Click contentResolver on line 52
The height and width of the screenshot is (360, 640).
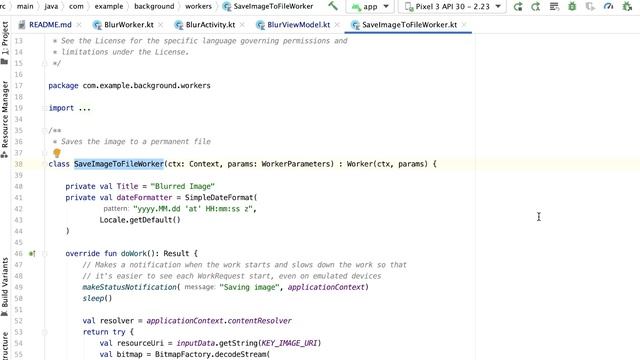(x=260, y=321)
